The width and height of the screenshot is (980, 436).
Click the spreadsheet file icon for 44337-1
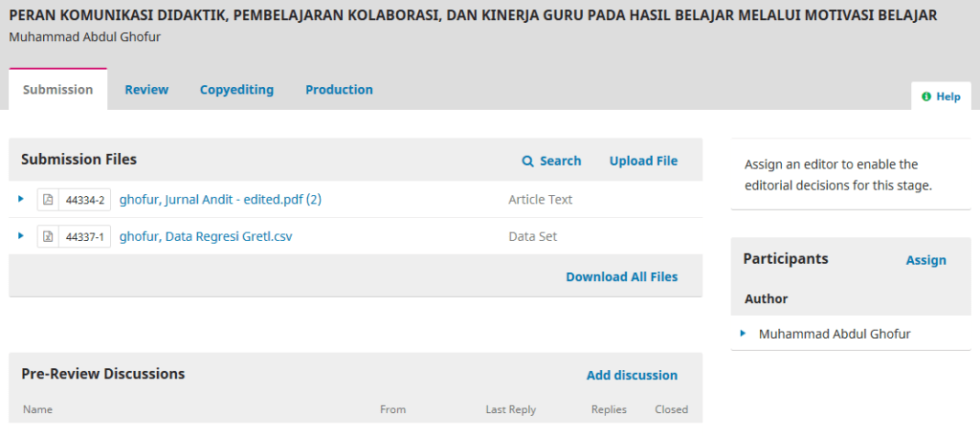click(x=48, y=236)
